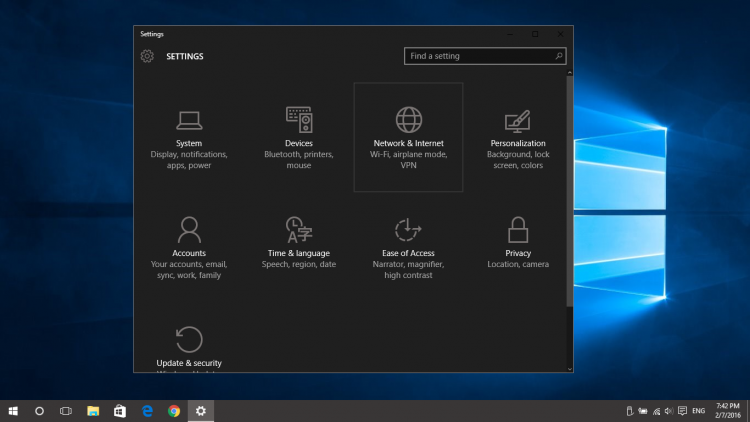This screenshot has height=422, width=750.
Task: Click the Find a setting search box
Action: click(478, 57)
